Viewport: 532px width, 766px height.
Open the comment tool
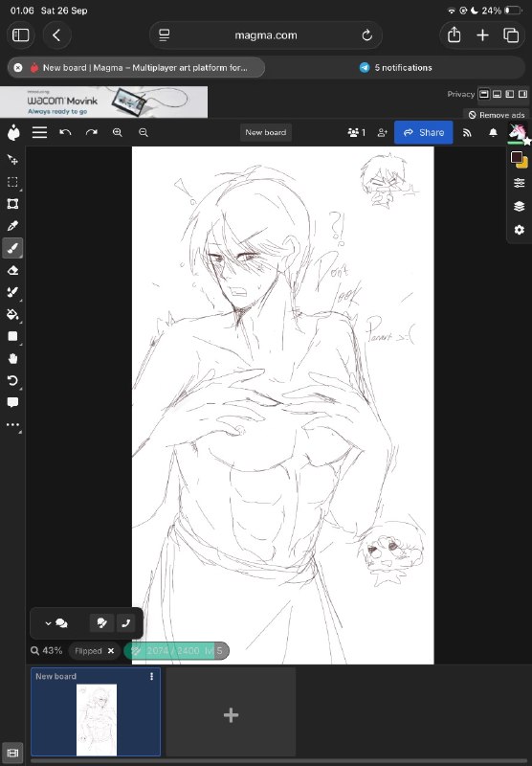[12, 402]
